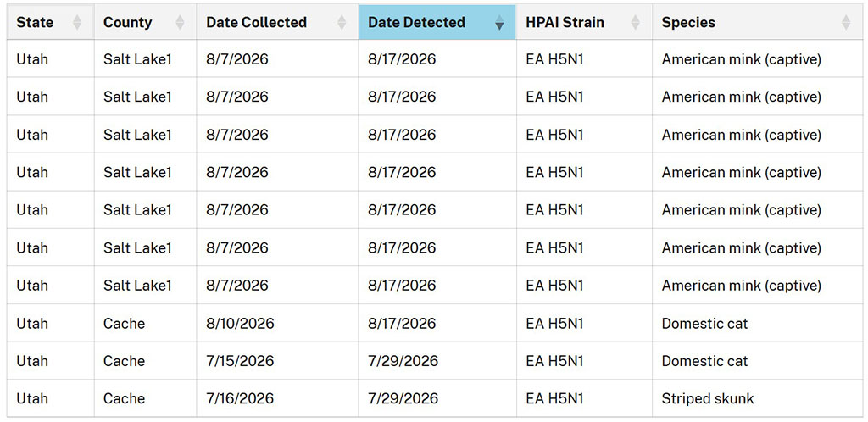
Task: Toggle the Date Detected sort arrow
Action: (500, 23)
